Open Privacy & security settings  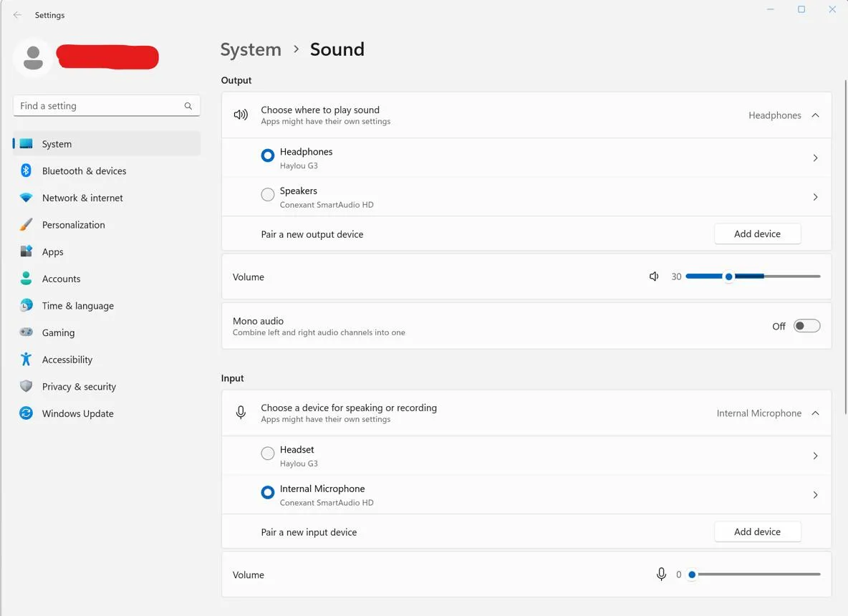pos(79,387)
